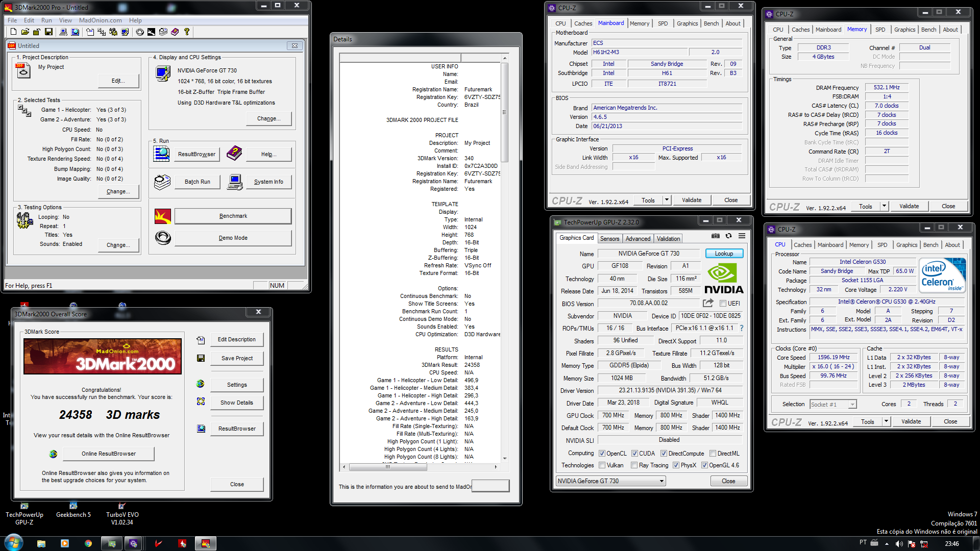Toggle the UEFI checkbox in GPU-Z
The image size is (980, 551).
tap(723, 304)
